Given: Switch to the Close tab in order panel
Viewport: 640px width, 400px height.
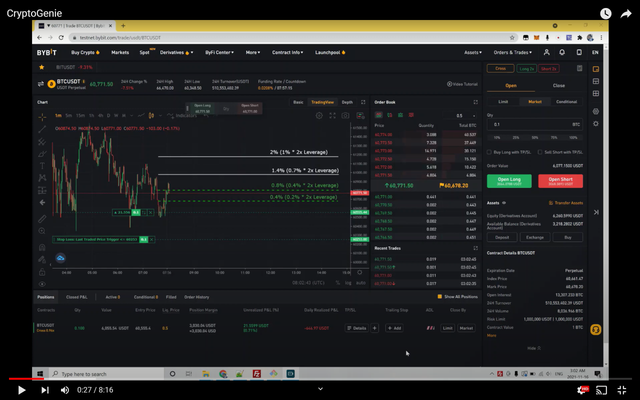Looking at the screenshot, I should 559,86.
